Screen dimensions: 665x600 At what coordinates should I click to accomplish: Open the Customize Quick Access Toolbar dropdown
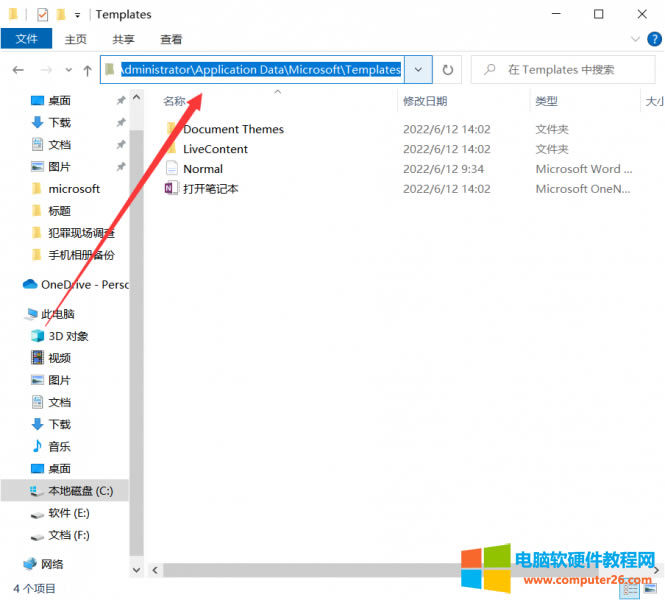78,15
